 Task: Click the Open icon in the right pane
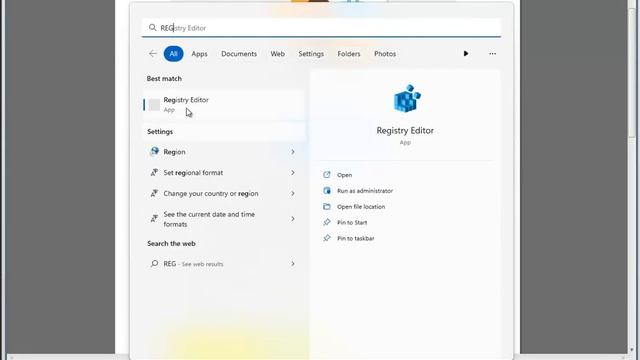tap(327, 175)
